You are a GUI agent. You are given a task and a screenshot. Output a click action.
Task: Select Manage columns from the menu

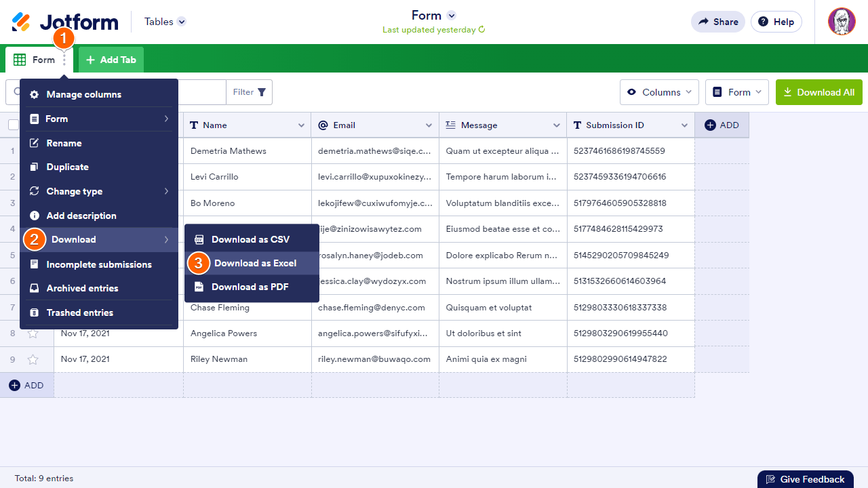coord(99,95)
